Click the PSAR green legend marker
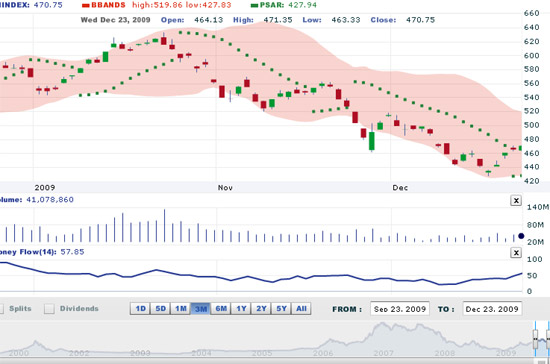The image size is (550, 364). (255, 6)
